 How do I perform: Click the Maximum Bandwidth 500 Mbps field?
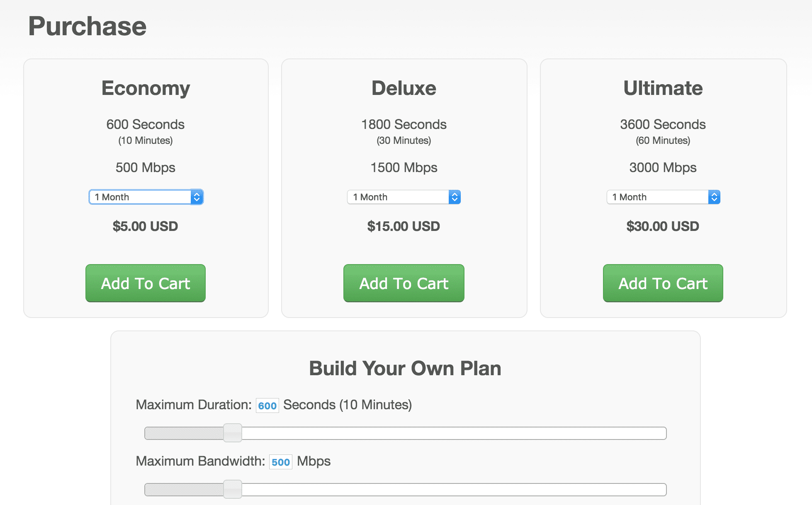281,462
